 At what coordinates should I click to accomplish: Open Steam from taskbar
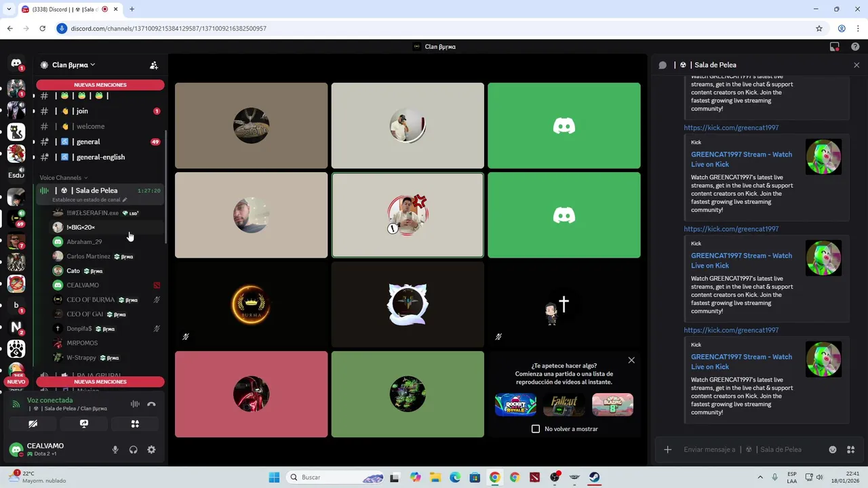(x=594, y=477)
